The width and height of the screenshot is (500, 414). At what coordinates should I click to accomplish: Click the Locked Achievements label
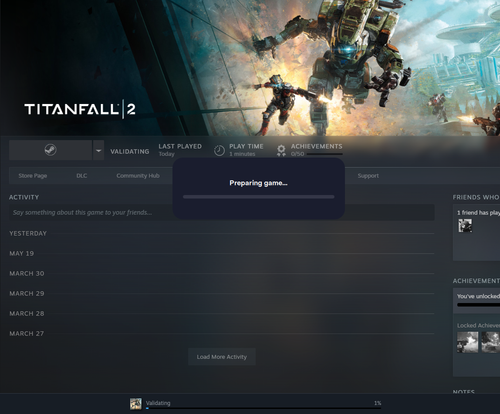pyautogui.click(x=478, y=325)
